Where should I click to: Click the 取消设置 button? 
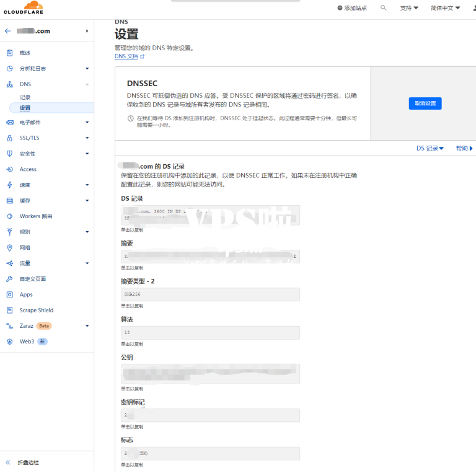(425, 103)
